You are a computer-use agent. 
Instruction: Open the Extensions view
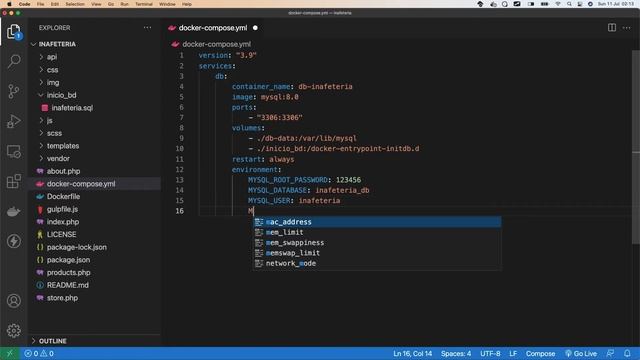click(13, 181)
